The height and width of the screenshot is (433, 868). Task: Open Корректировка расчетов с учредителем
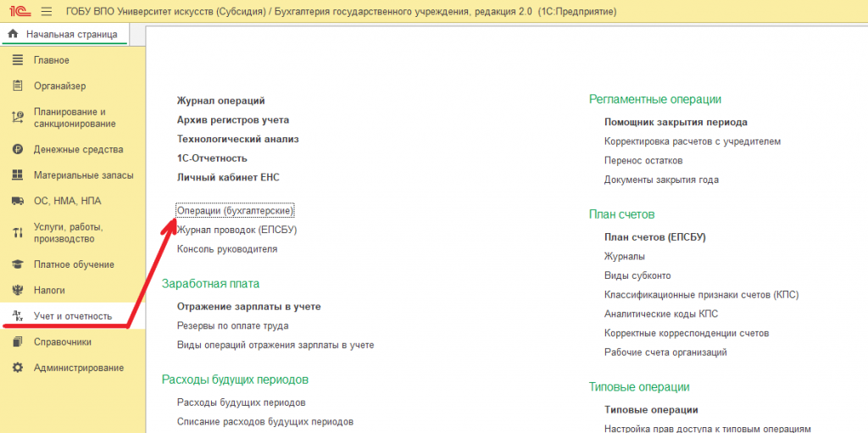click(693, 142)
